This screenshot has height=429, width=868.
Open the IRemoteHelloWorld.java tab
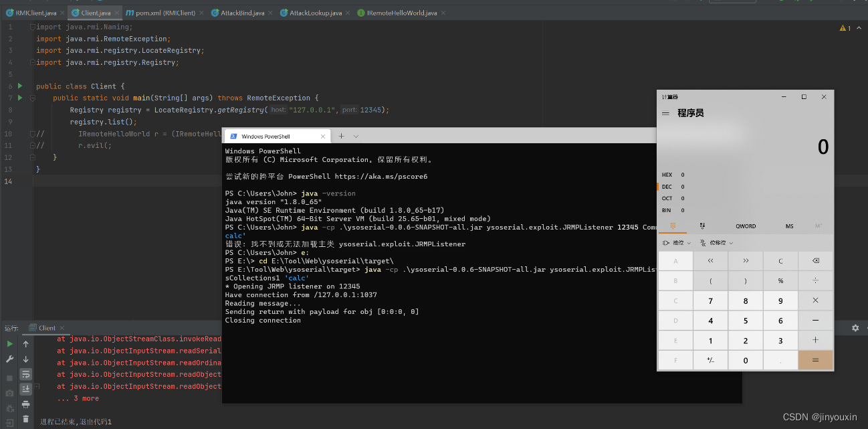tap(402, 13)
